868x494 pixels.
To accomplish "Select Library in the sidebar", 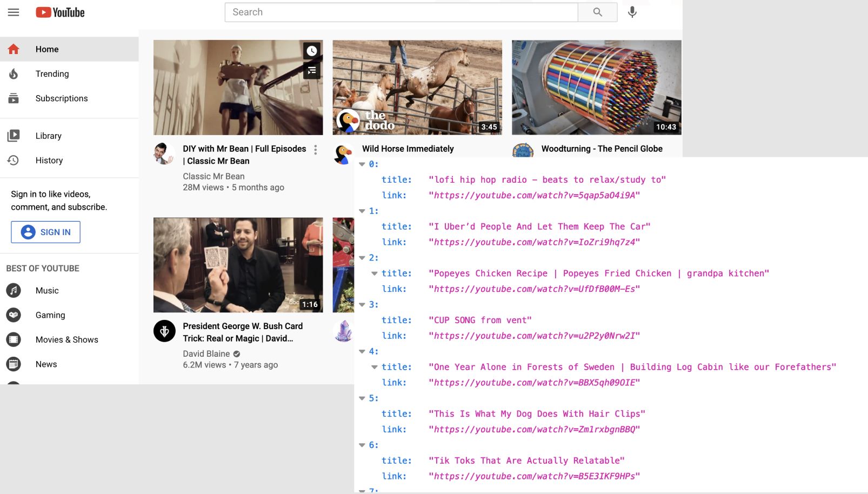I will pyautogui.click(x=69, y=136).
